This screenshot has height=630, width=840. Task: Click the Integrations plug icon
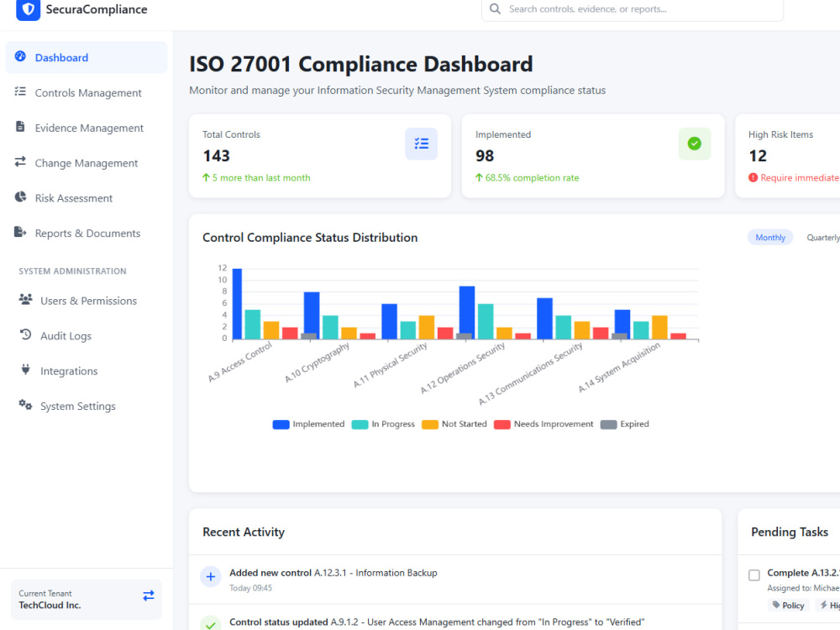[x=25, y=370]
